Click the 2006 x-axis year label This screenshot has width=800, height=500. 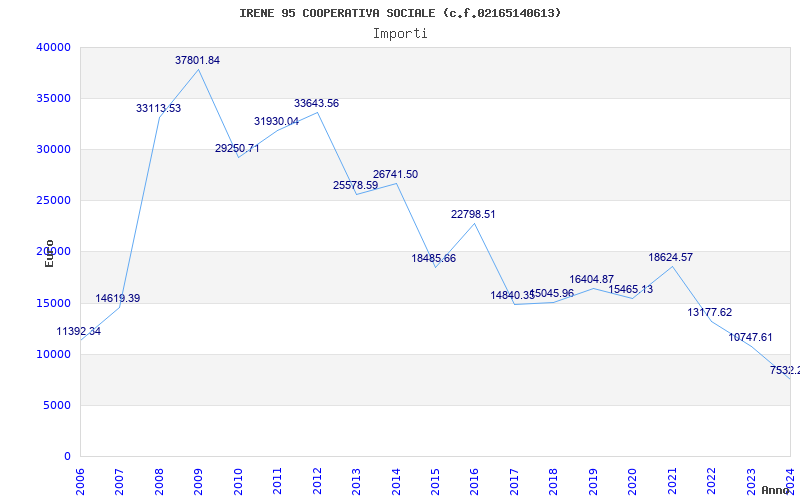[x=80, y=481]
